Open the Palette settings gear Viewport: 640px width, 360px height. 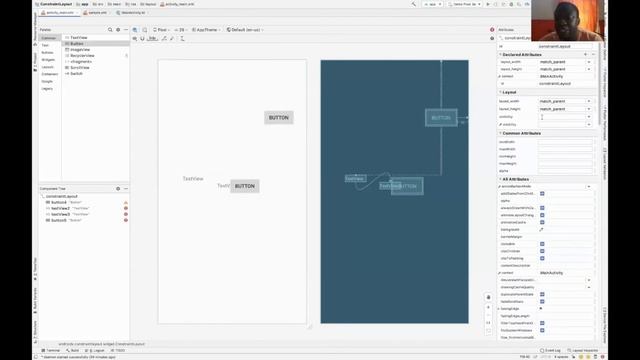(118, 30)
